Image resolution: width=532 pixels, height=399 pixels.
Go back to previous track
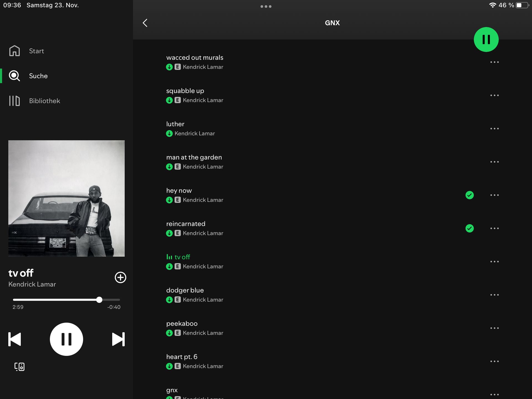(x=15, y=339)
